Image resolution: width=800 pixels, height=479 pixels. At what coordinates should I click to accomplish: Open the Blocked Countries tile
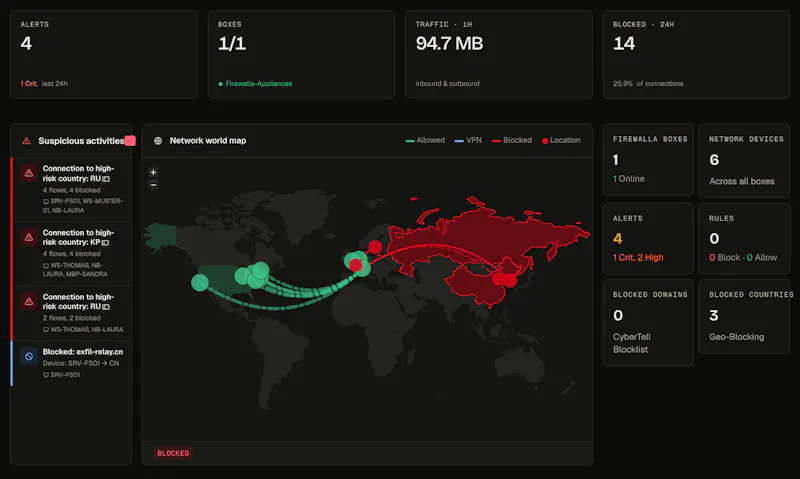point(744,316)
